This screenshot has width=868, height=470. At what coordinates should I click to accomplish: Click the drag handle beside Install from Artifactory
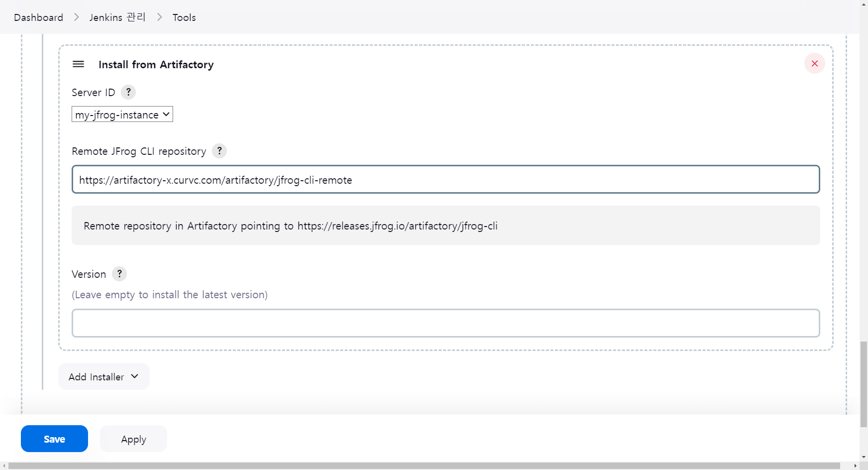point(79,64)
